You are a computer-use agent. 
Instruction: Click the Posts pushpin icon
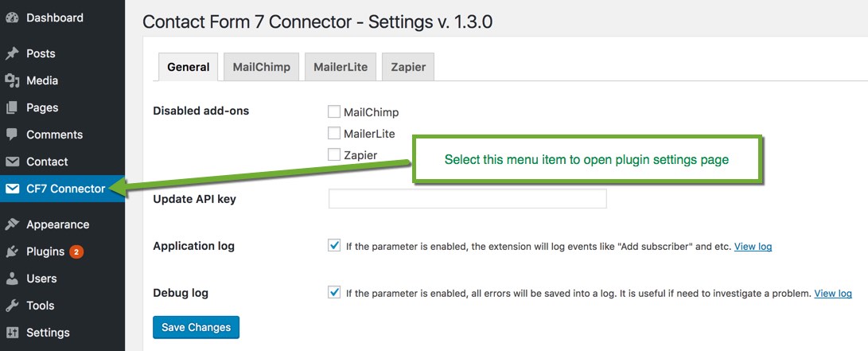12,53
